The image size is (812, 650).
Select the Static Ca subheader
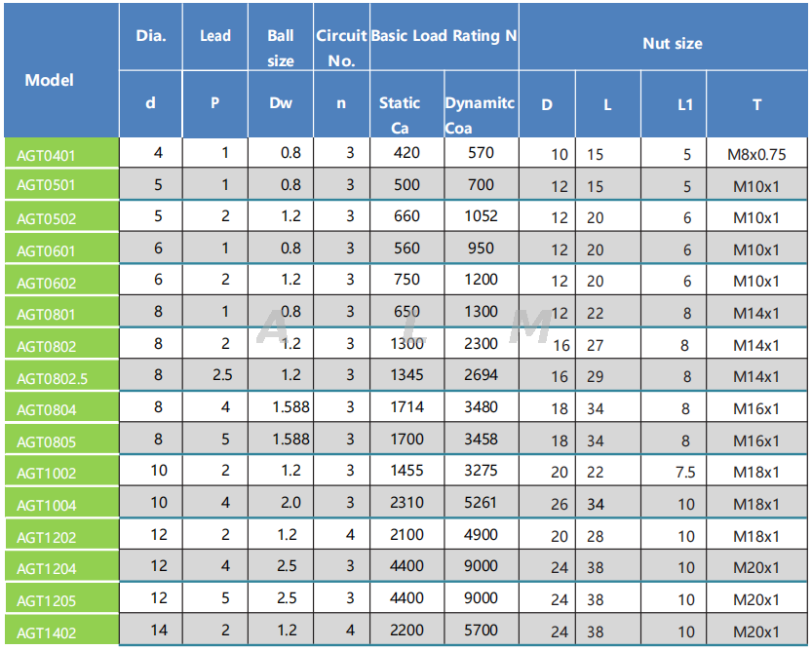tap(400, 115)
